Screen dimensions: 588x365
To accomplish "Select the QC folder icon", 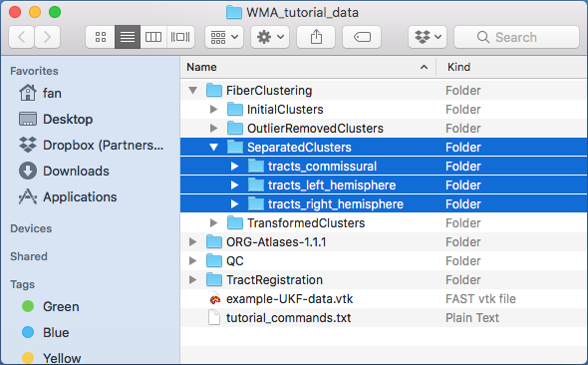I will (214, 260).
